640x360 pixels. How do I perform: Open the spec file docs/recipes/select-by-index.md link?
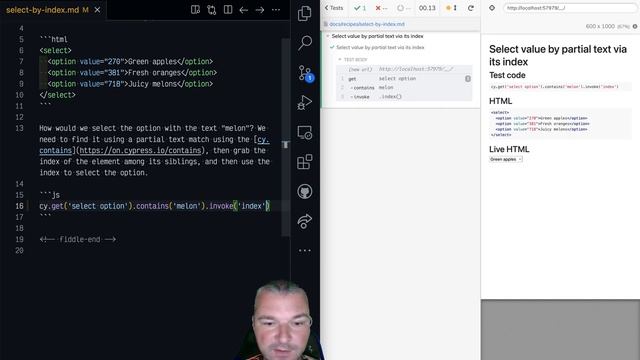(367, 24)
